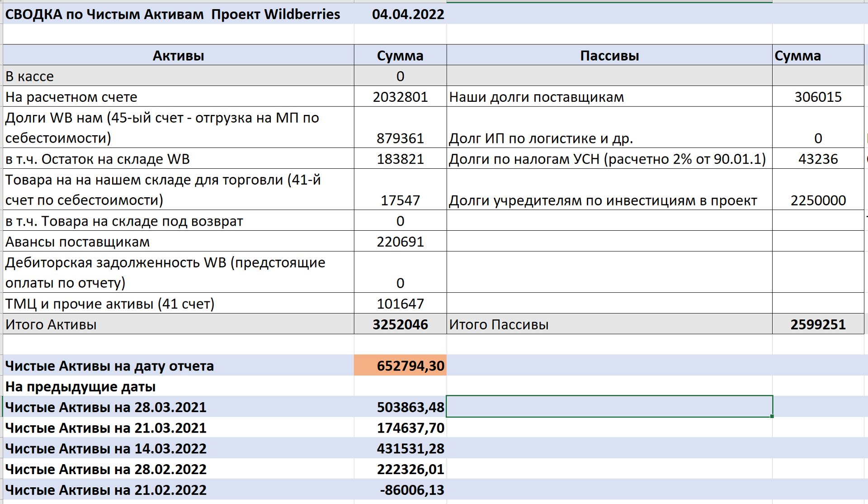The image size is (868, 504).
Task: Select 'Чистые Активы на 28.02.2022' cell
Action: point(179,469)
